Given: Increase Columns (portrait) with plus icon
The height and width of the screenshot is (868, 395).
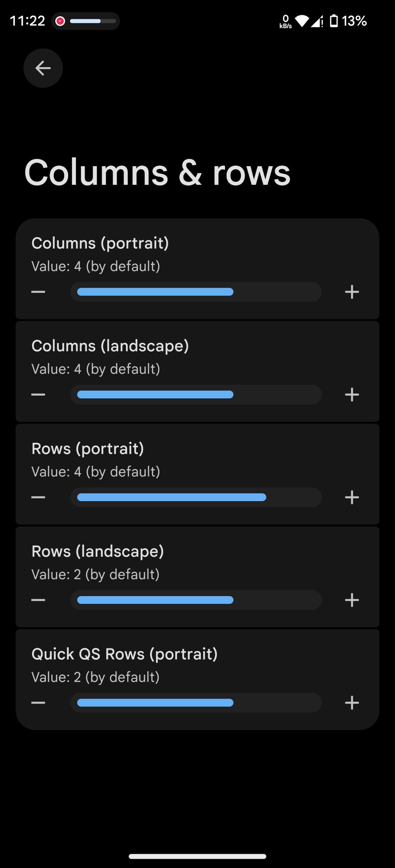Looking at the screenshot, I should pyautogui.click(x=352, y=292).
